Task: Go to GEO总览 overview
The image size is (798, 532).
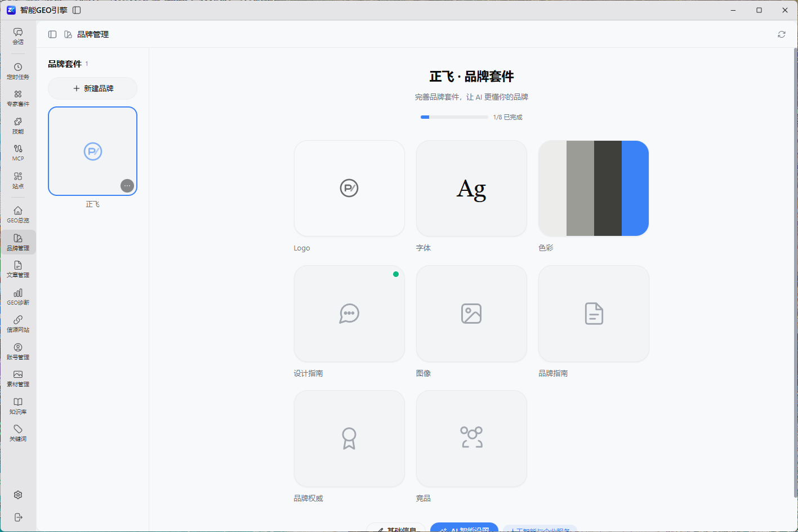Action: pyautogui.click(x=18, y=214)
